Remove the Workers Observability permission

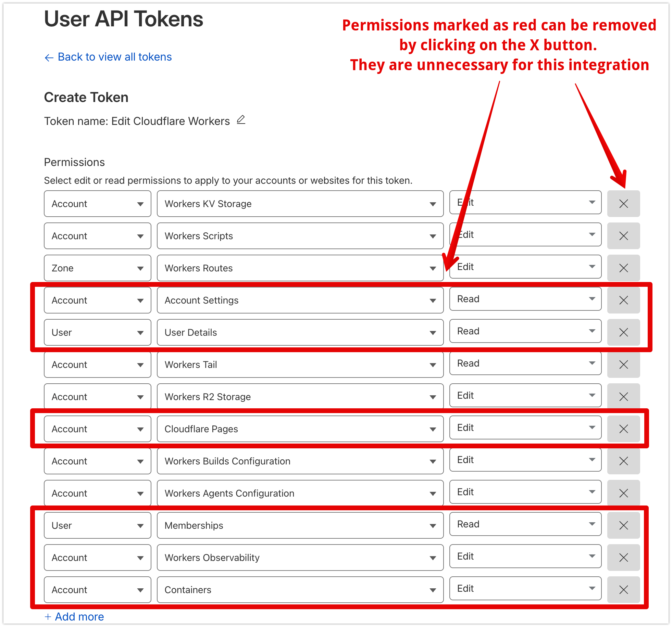[x=623, y=557]
